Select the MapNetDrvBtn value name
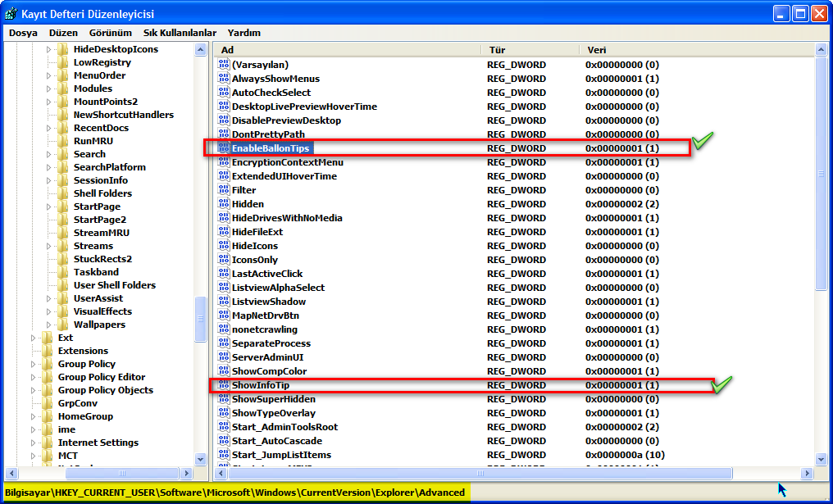The image size is (833, 504). coord(265,316)
